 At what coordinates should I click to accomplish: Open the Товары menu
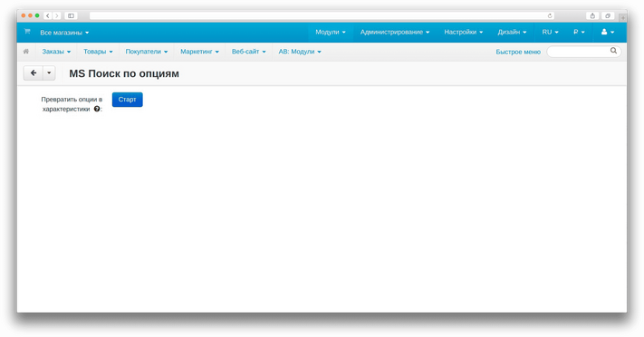point(98,52)
